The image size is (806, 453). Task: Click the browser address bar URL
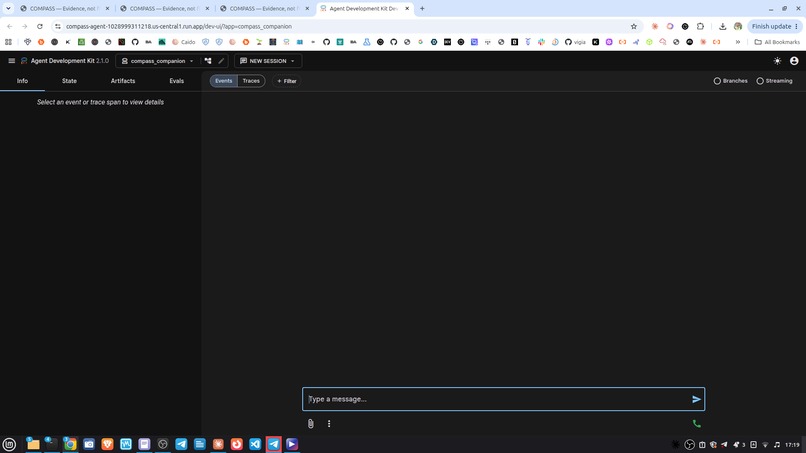[x=179, y=26]
